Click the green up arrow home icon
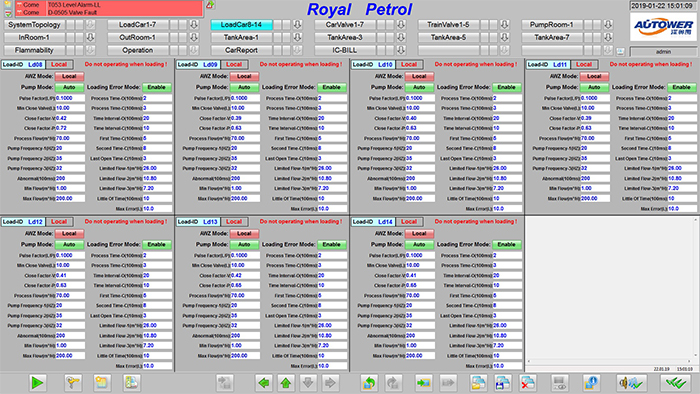This screenshot has width=700, height=394. [x=286, y=383]
